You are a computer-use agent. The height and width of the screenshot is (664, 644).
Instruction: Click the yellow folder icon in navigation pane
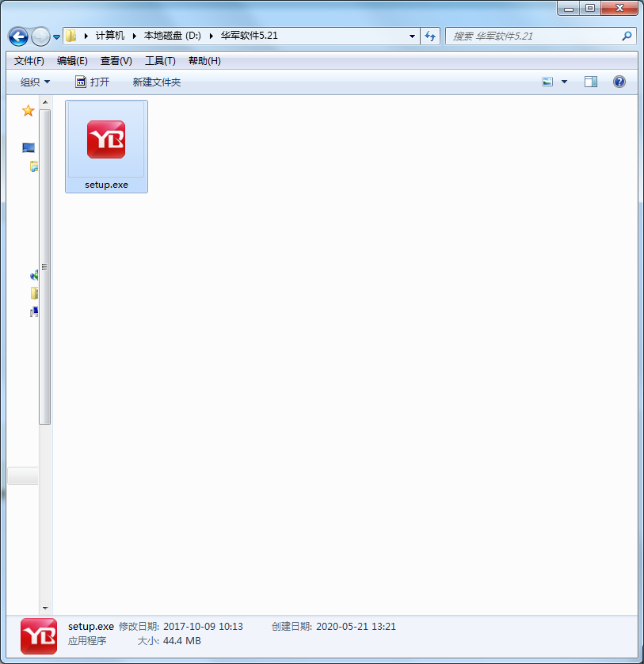pyautogui.click(x=34, y=293)
